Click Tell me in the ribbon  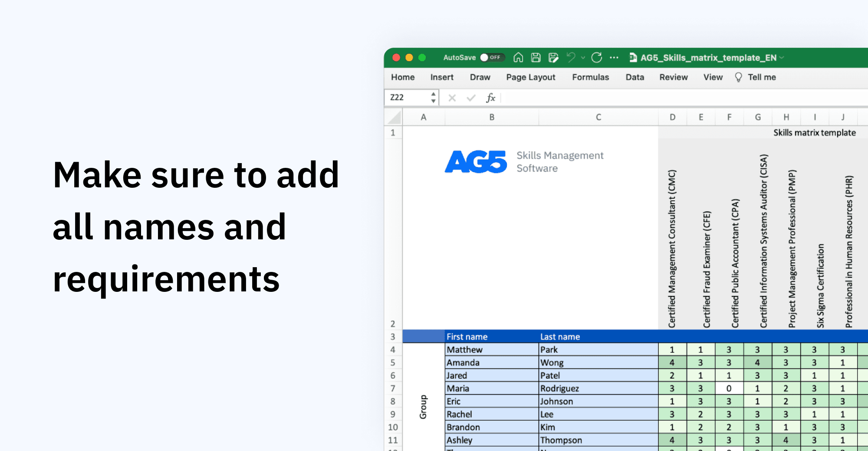click(762, 77)
